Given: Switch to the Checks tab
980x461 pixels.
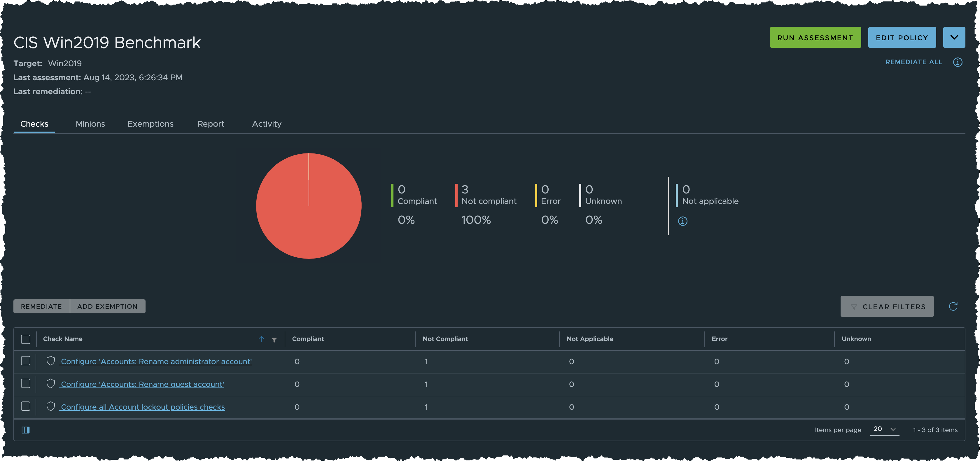Looking at the screenshot, I should [34, 124].
